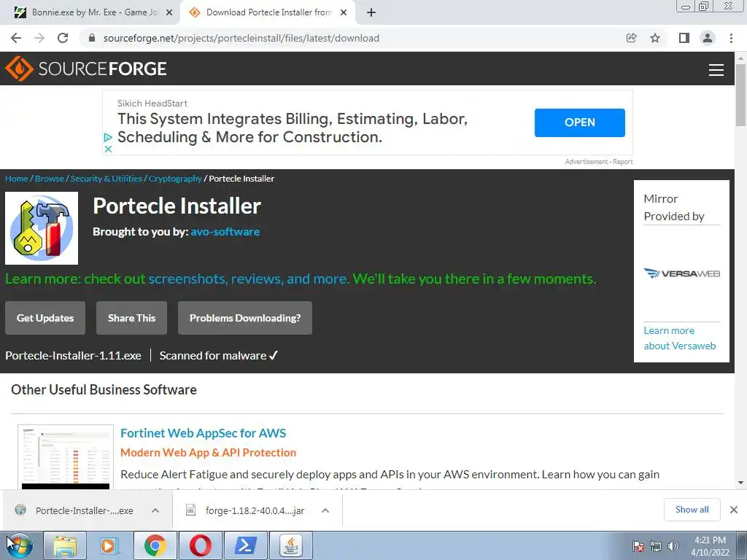Select the Download Portecle Installer tab

pyautogui.click(x=267, y=13)
